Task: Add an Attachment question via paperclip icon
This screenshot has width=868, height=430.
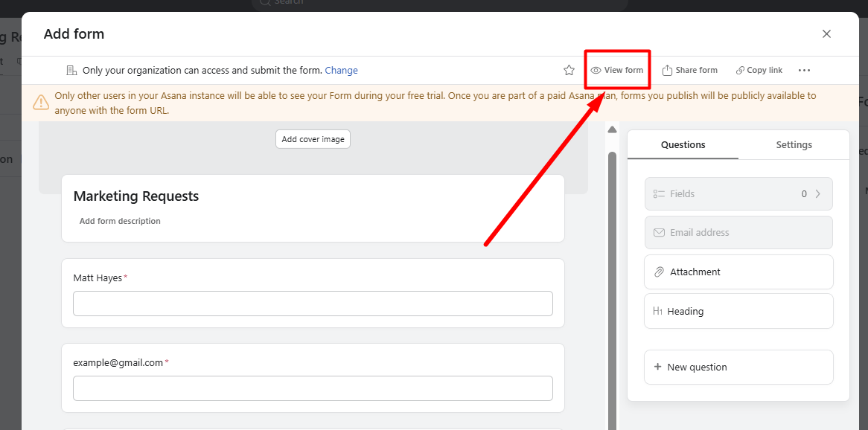Action: pyautogui.click(x=659, y=272)
